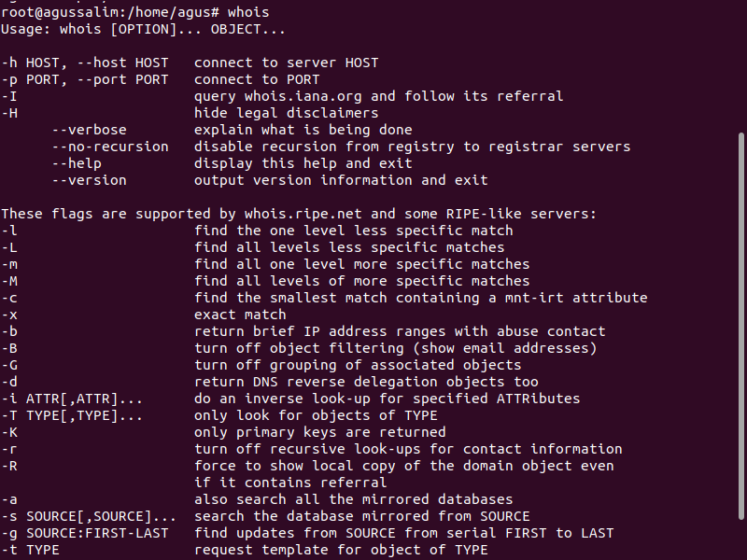This screenshot has width=747, height=560.
Task: Click the 'exact match' description line
Action: click(240, 315)
